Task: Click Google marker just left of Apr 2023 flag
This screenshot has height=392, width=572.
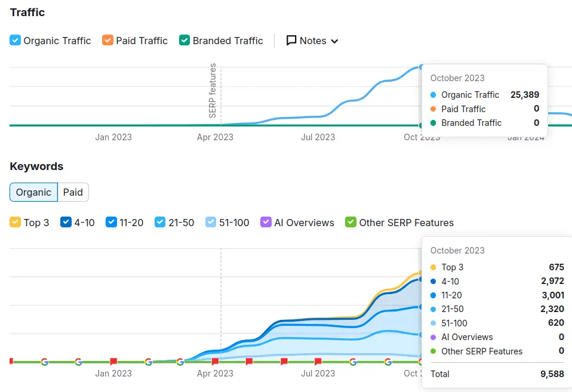Action: click(x=180, y=362)
